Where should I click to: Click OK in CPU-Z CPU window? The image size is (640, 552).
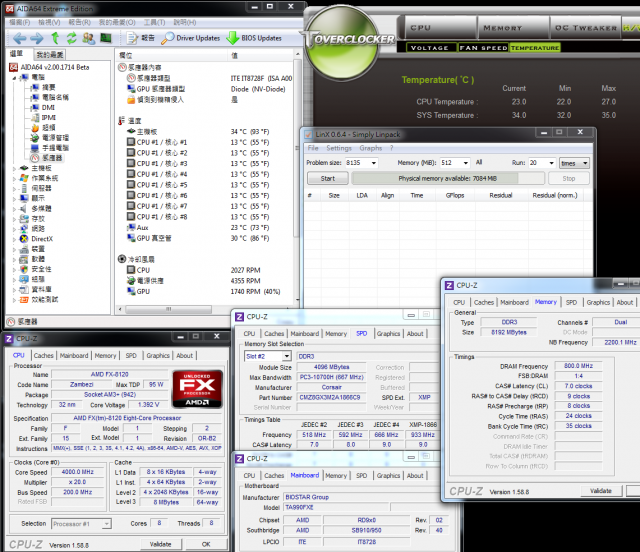tap(206, 544)
